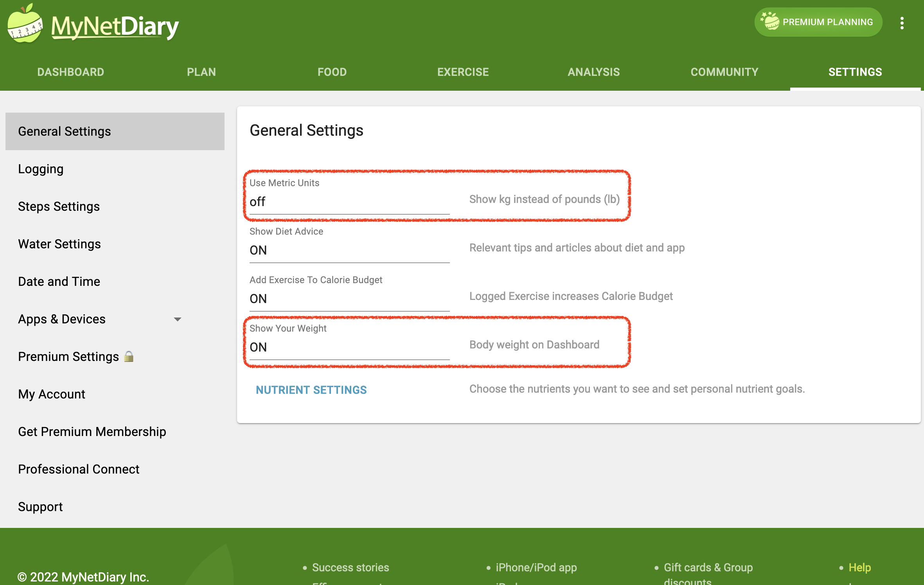
Task: Click 'Logged Exercise increases Calorie Budget' text
Action: (571, 296)
